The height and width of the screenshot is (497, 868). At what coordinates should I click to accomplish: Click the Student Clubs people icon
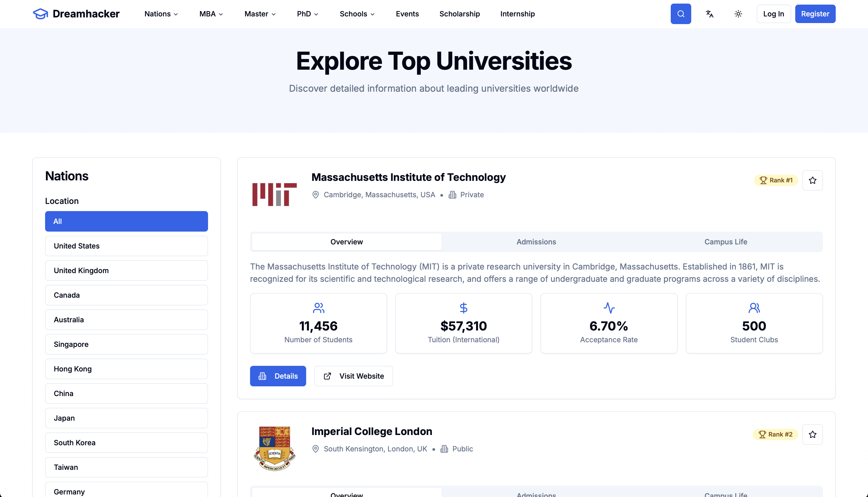pyautogui.click(x=754, y=308)
